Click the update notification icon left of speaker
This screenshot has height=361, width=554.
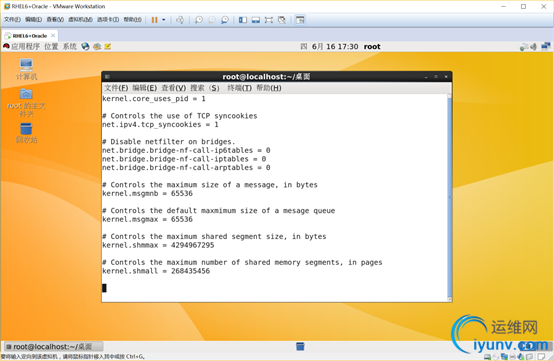[x=524, y=47]
